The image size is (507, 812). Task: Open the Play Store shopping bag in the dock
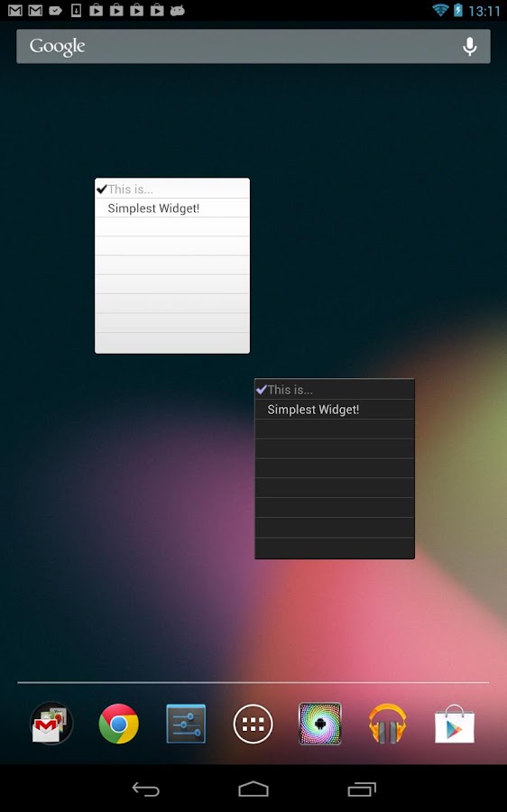(454, 724)
